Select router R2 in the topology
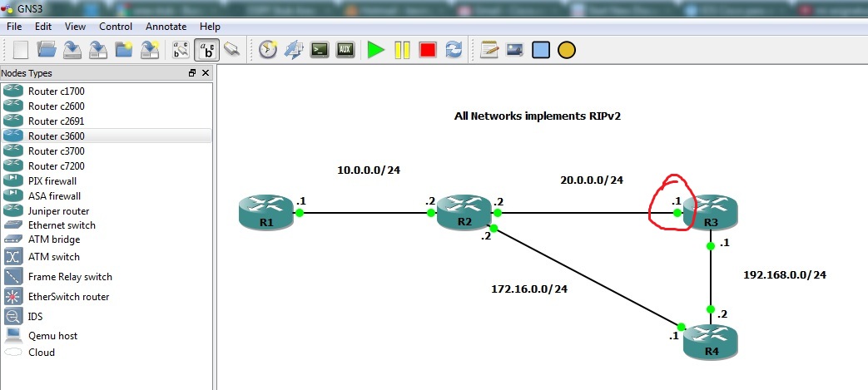This screenshot has height=390, width=868. point(464,213)
